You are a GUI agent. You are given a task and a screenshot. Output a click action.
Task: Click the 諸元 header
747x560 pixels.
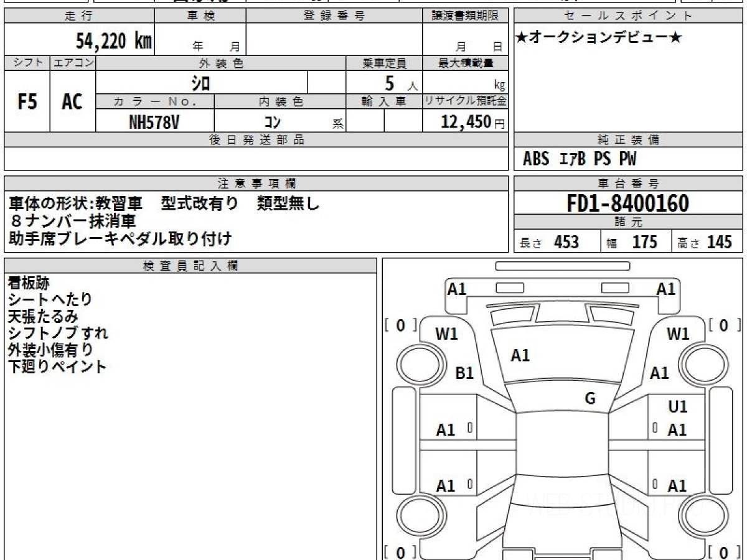tap(629, 222)
